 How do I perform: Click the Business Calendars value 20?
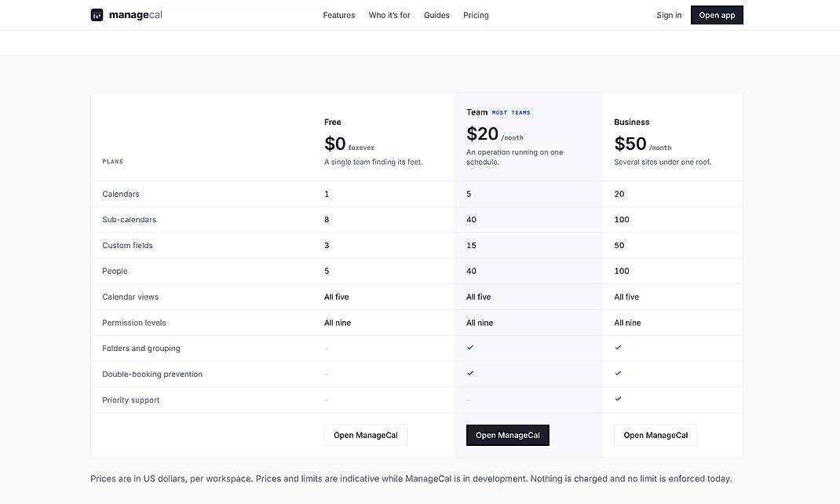click(619, 194)
